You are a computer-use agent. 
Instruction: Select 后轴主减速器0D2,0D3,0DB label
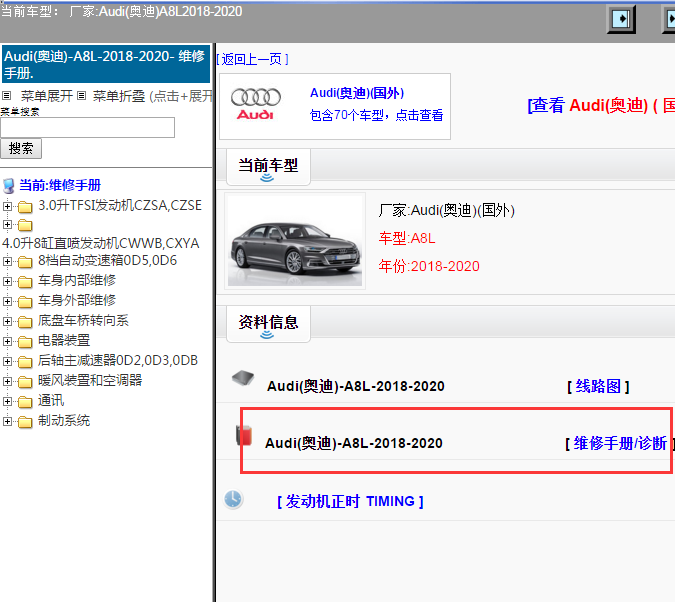pyautogui.click(x=118, y=360)
